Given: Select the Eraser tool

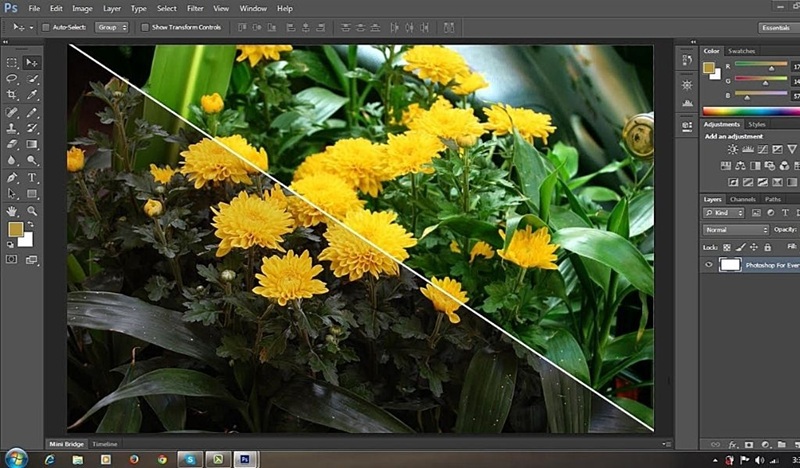Looking at the screenshot, I should click(11, 144).
